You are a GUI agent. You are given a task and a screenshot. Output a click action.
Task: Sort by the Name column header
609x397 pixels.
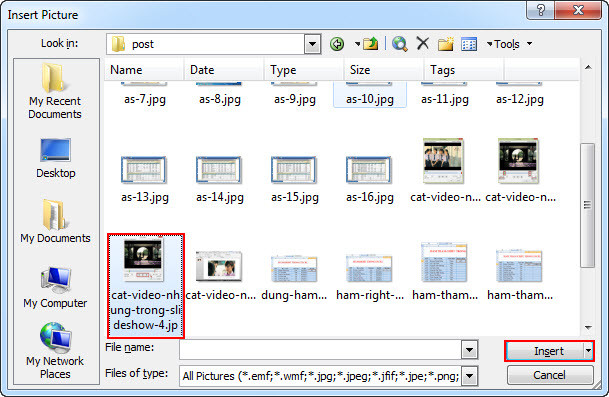[144, 70]
